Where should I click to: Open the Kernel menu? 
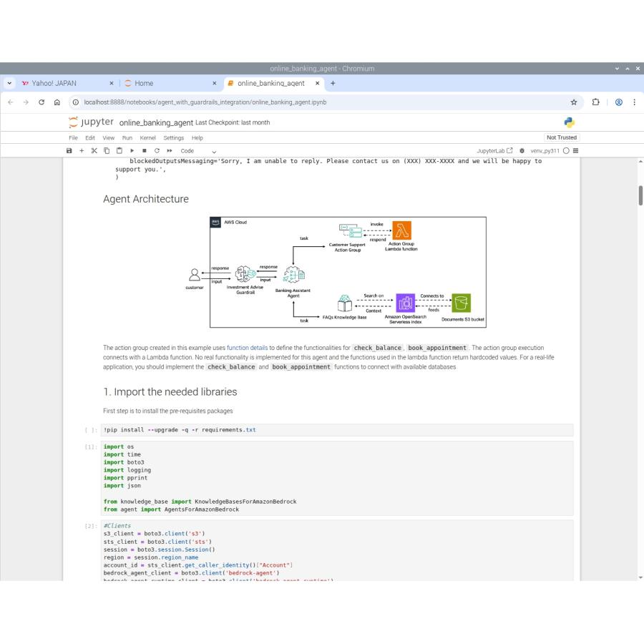(147, 137)
